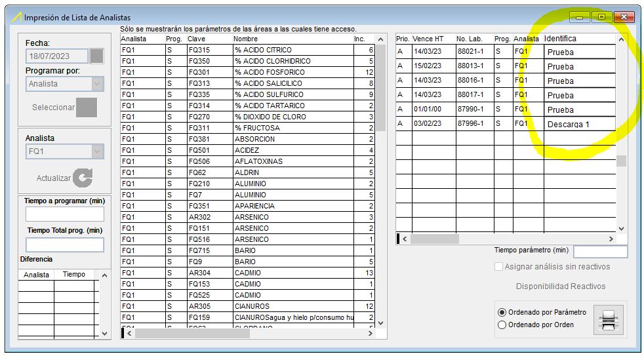Click the Disponibilidad Reactivos button

tap(561, 287)
